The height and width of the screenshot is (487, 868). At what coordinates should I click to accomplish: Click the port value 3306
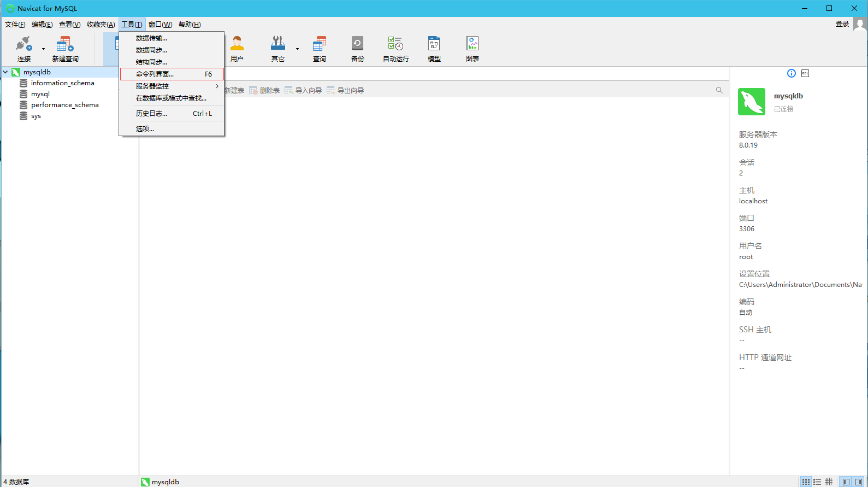coord(747,229)
